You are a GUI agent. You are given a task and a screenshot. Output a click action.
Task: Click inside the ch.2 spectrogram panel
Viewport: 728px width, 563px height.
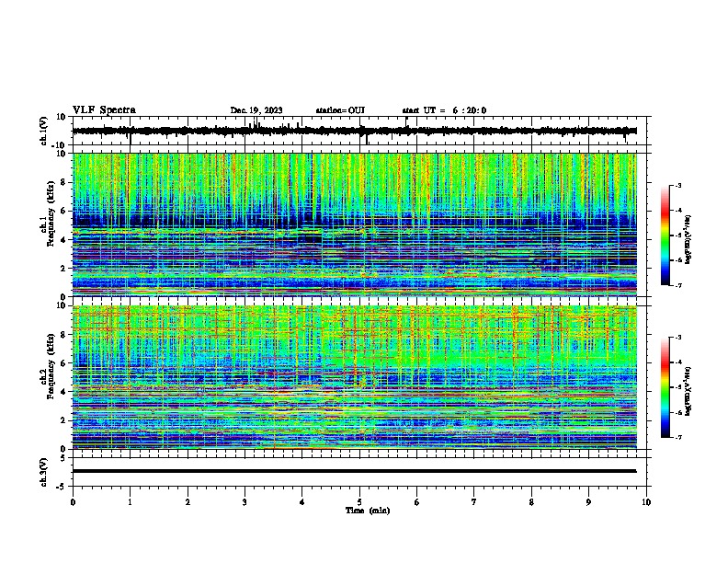coord(354,377)
